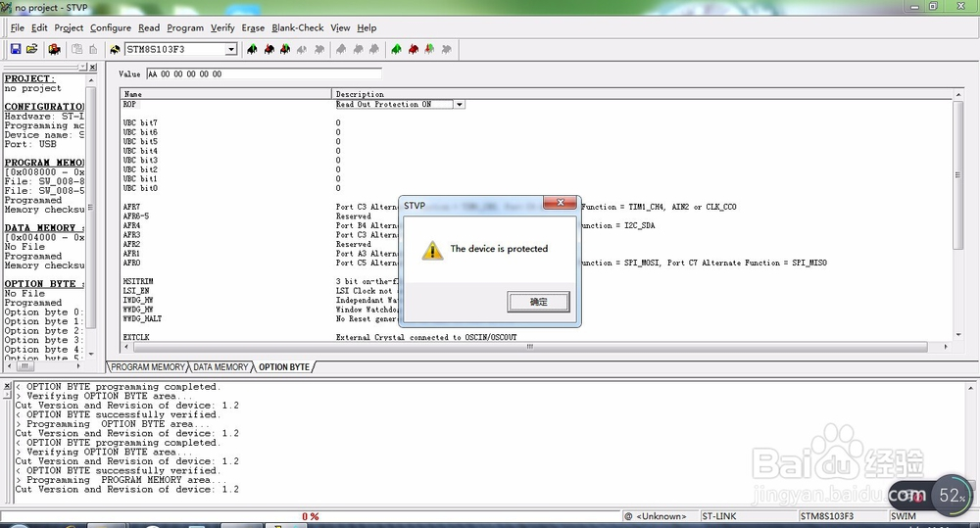Click the first green-arrow Read current tab icon

click(x=252, y=49)
